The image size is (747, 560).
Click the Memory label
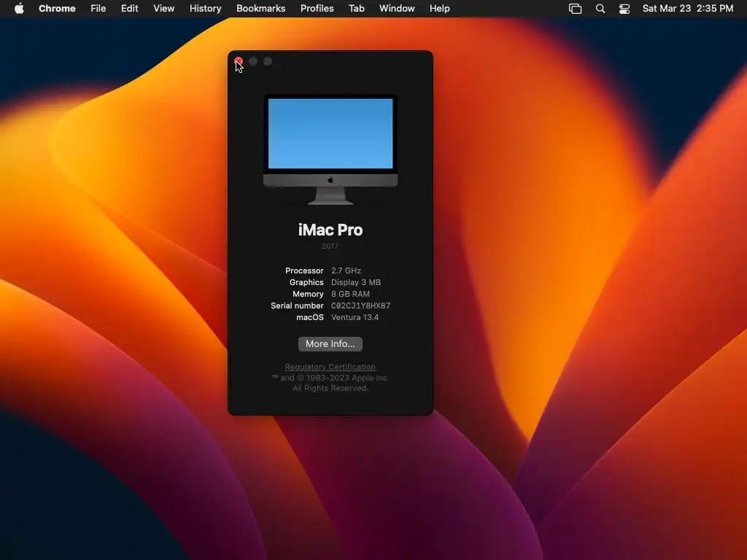coord(308,295)
